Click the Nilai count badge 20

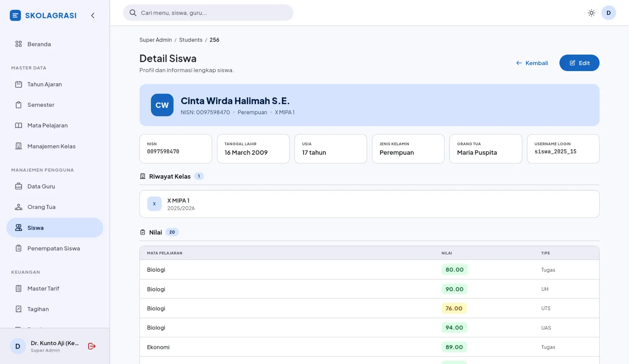[172, 232]
